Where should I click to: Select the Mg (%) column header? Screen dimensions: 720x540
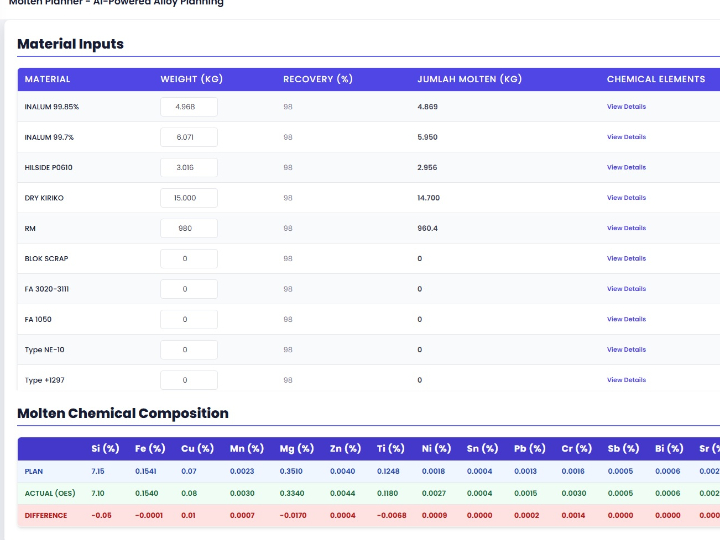(297, 449)
